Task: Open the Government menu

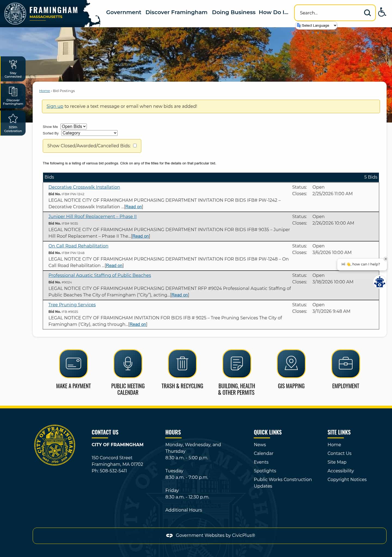Action: tap(124, 12)
